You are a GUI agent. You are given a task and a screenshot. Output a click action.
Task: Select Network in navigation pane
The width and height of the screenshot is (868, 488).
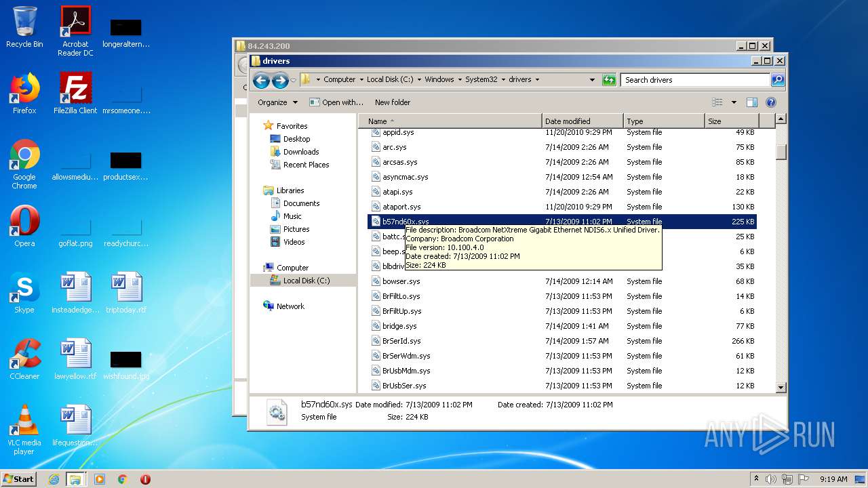pos(290,306)
